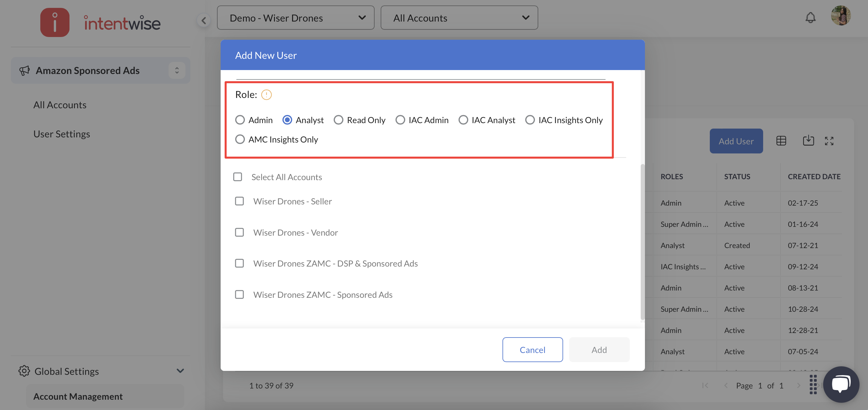Sort by STATUS column header
868x410 pixels.
[737, 177]
